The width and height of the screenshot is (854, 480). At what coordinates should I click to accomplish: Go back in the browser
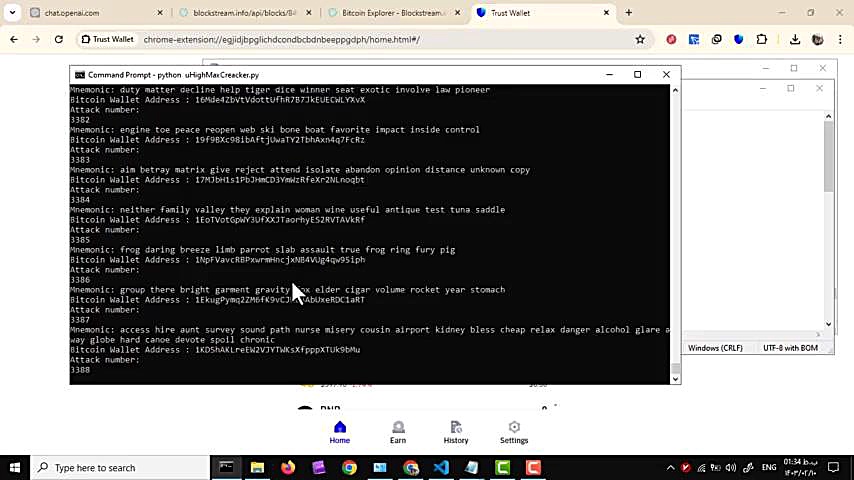[14, 39]
